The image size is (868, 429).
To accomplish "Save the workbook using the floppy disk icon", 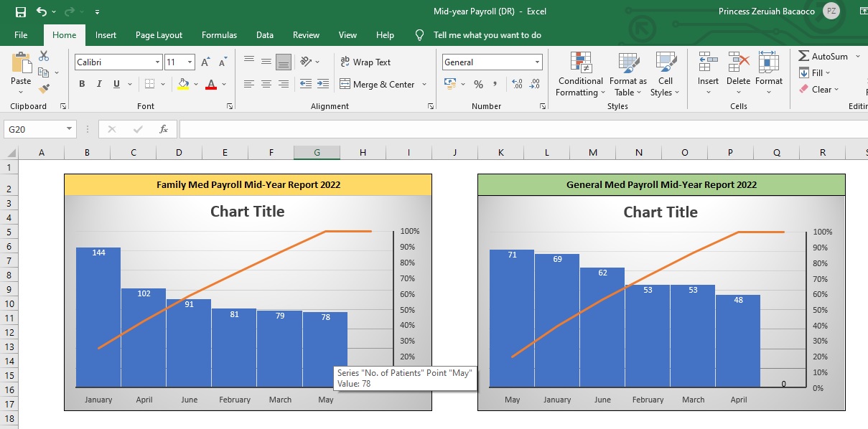I will (x=20, y=11).
